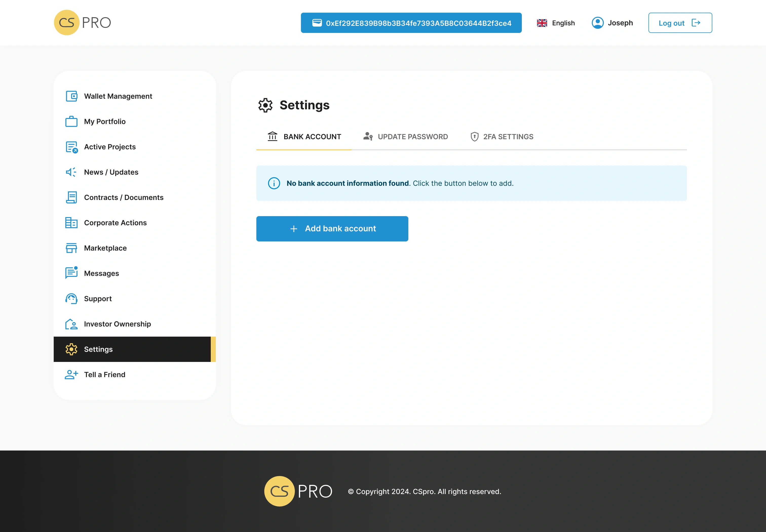Click the Investor Ownership icon

[71, 324]
